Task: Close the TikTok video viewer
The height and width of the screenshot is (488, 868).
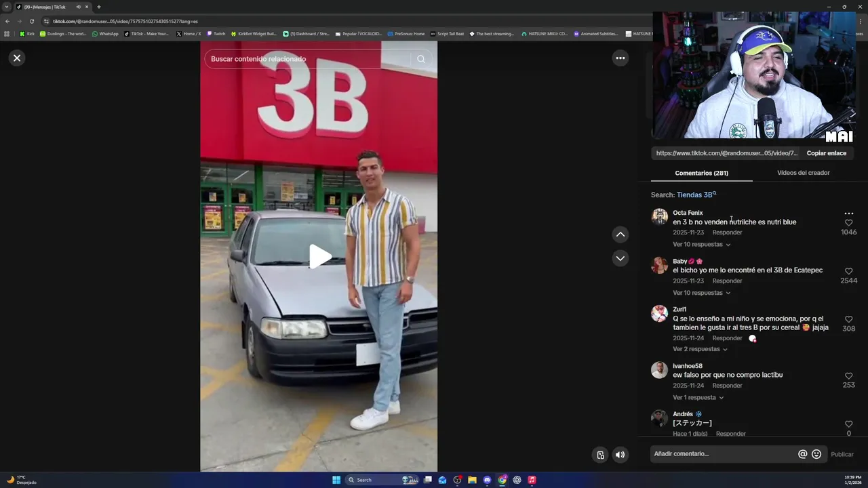Action: pyautogui.click(x=17, y=58)
